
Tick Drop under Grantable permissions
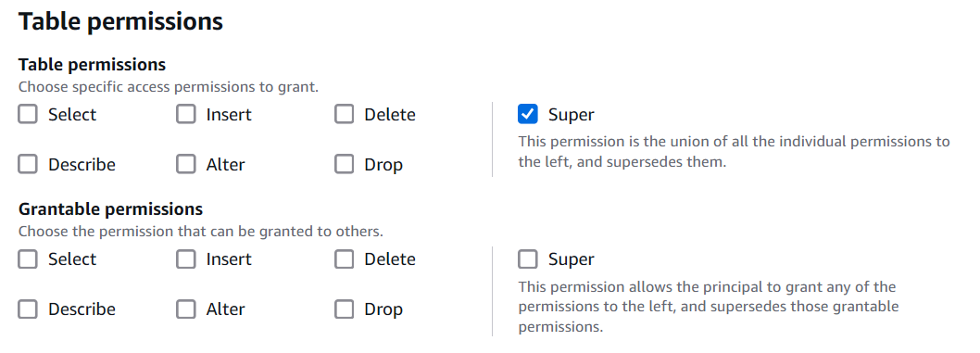click(344, 309)
